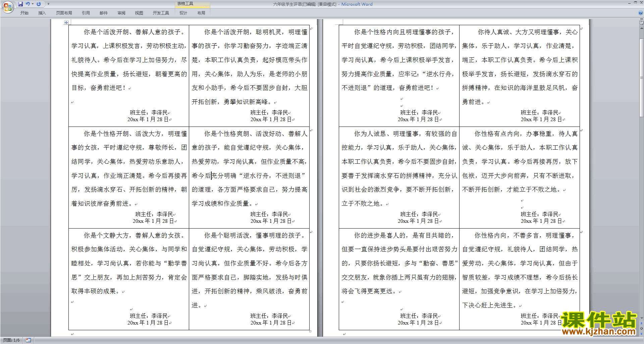Screen dimensions: 644x344
Task: Click text '将会飞得更高更远。'
Action: (x=370, y=291)
